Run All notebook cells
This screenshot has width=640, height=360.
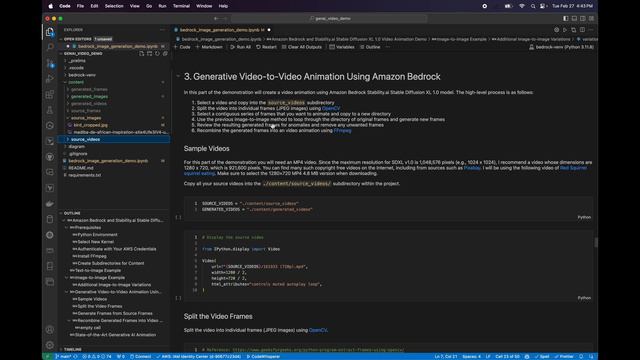(240, 47)
